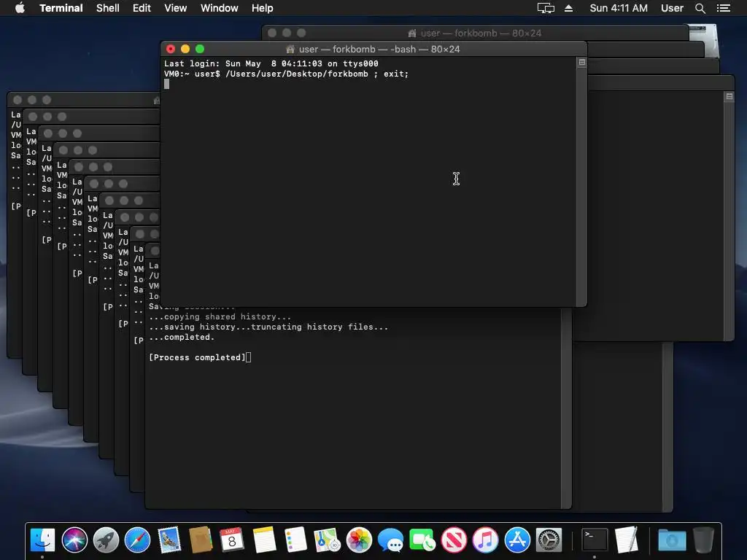Click '...saving history...truncating history files...' line
The image size is (747, 560).
268,327
